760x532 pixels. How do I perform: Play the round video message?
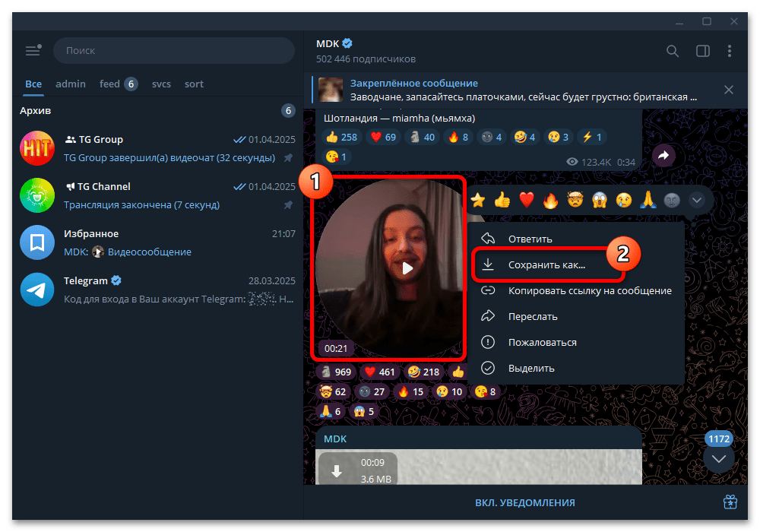pyautogui.click(x=407, y=268)
